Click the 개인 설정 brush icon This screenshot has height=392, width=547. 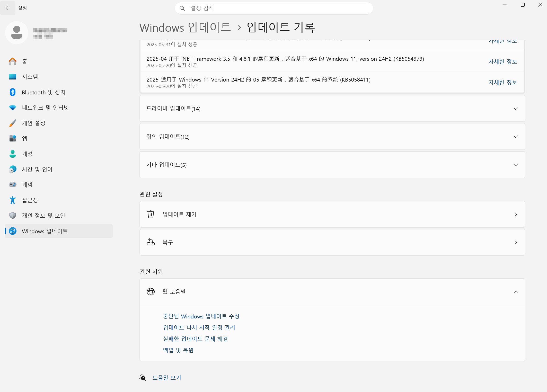(12, 123)
